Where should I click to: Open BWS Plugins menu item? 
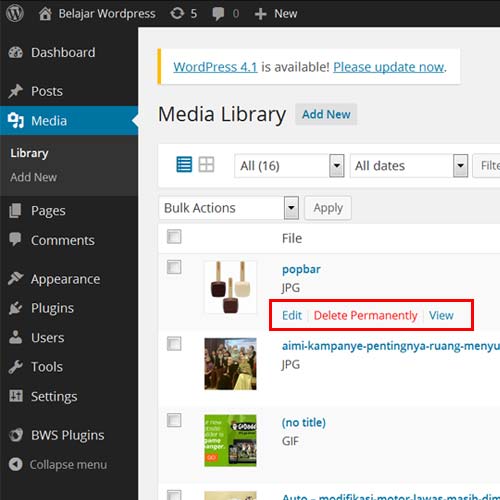67,435
